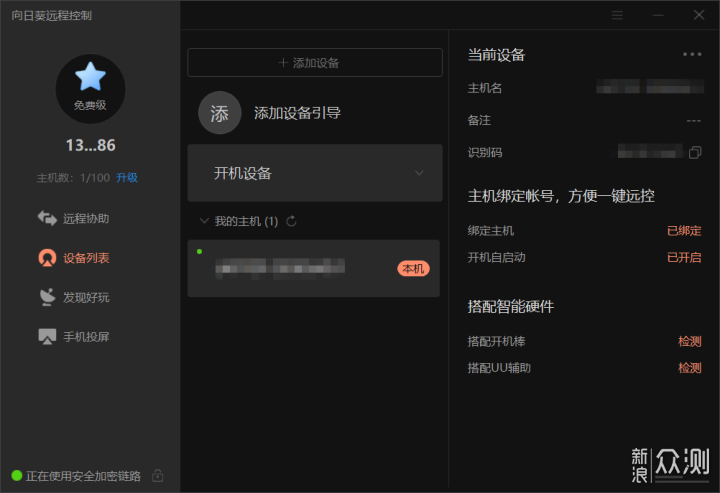Click the 主机数: 1/100 text
The width and height of the screenshot is (720, 493).
73,178
